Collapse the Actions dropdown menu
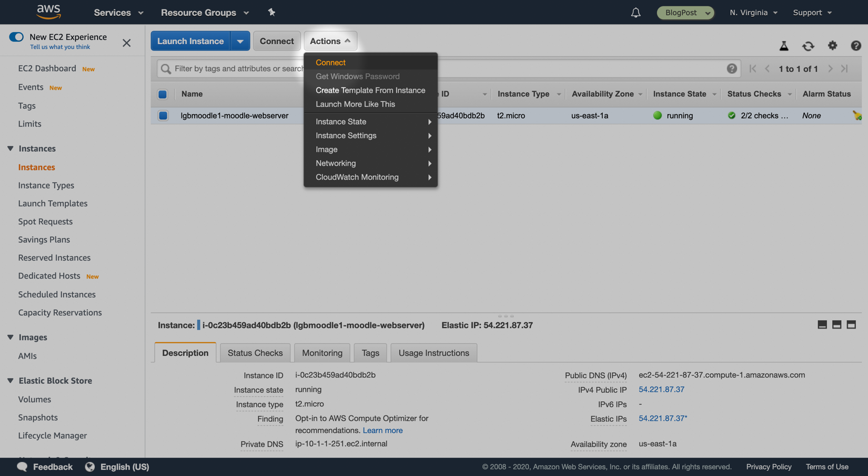Viewport: 868px width, 476px height. tap(330, 41)
